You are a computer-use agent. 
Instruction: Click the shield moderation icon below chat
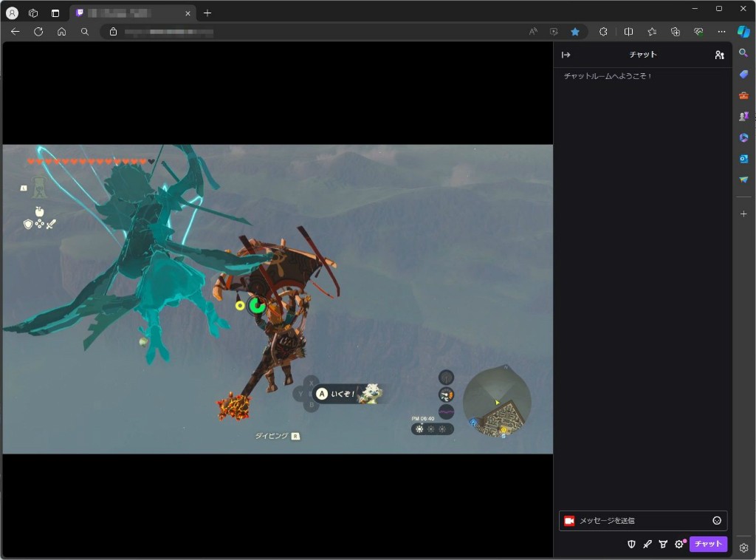coord(631,544)
